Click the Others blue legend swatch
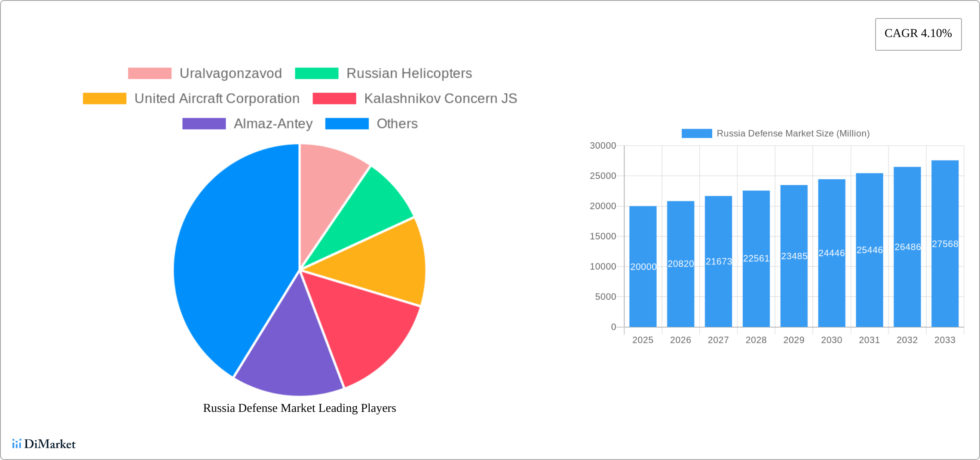This screenshot has height=460, width=980. 347,124
